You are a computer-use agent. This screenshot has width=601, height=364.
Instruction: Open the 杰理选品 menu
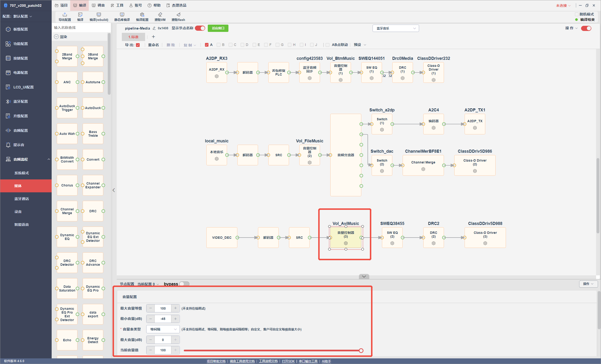[176, 5]
